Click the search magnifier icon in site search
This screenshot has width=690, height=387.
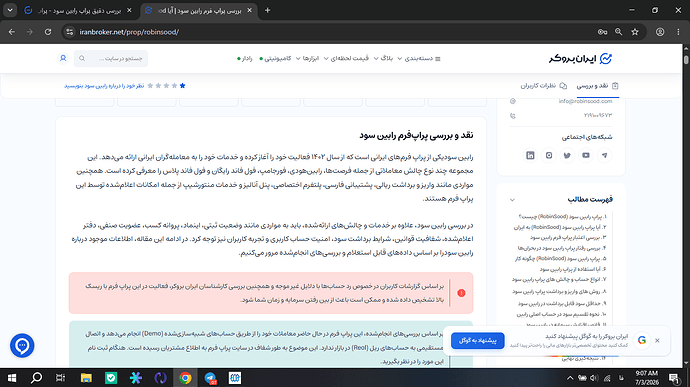coord(82,59)
